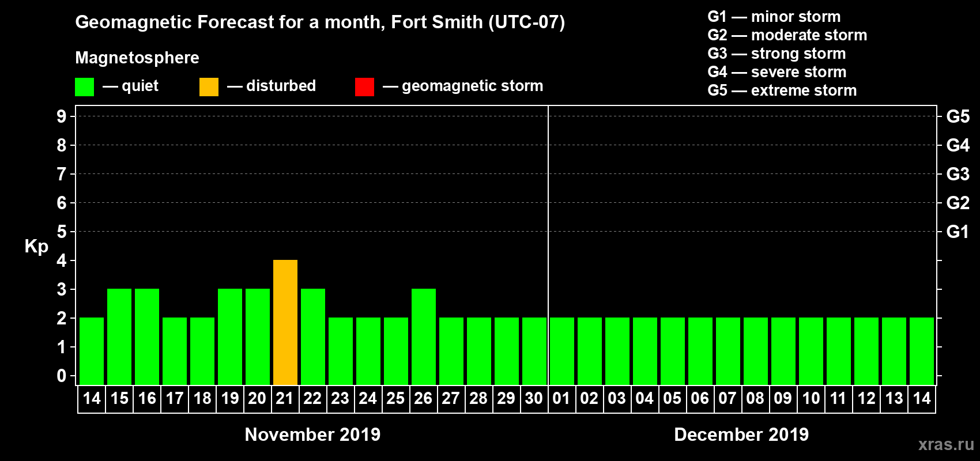Click the date label 30 in November
The image size is (980, 461).
pyautogui.click(x=534, y=399)
